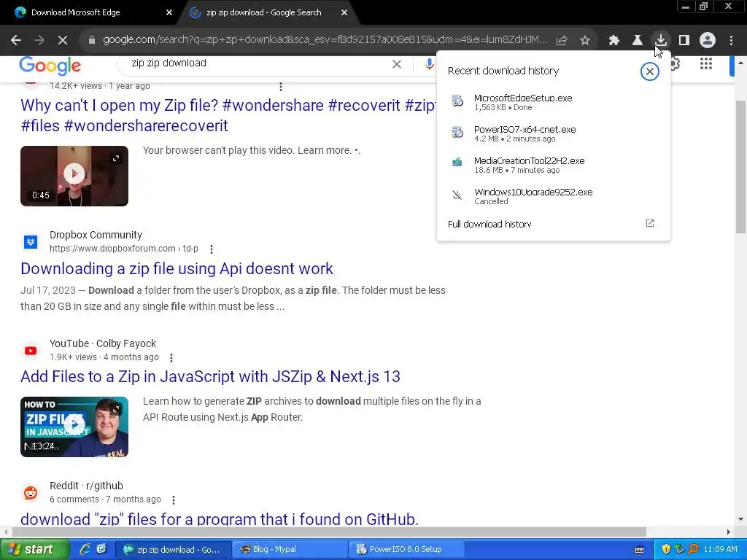Click the browser back arrow
The image size is (747, 560).
[x=16, y=41]
